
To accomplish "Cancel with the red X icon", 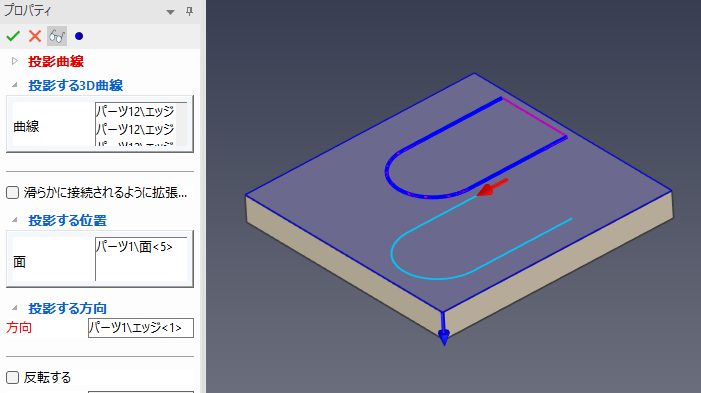I will pos(35,36).
